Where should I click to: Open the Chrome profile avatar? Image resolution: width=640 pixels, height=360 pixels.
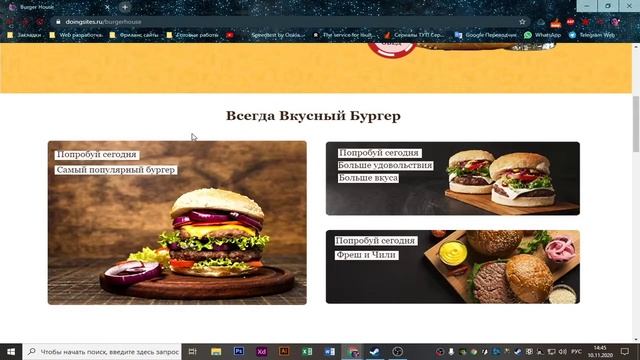coord(616,22)
